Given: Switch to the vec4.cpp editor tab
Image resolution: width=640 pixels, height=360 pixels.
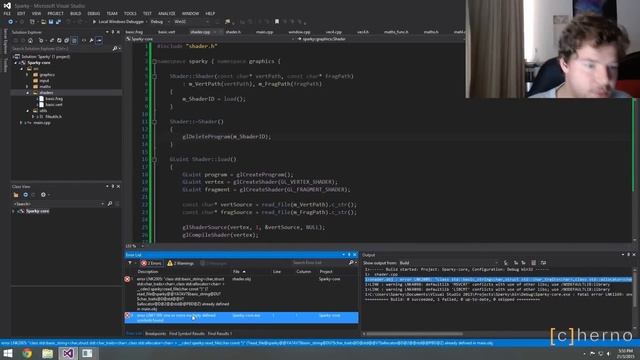Looking at the screenshot, I should (x=333, y=32).
